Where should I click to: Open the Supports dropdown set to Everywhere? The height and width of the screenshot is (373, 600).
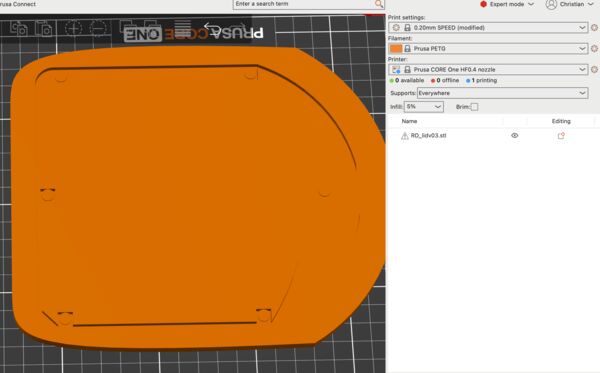click(x=502, y=93)
